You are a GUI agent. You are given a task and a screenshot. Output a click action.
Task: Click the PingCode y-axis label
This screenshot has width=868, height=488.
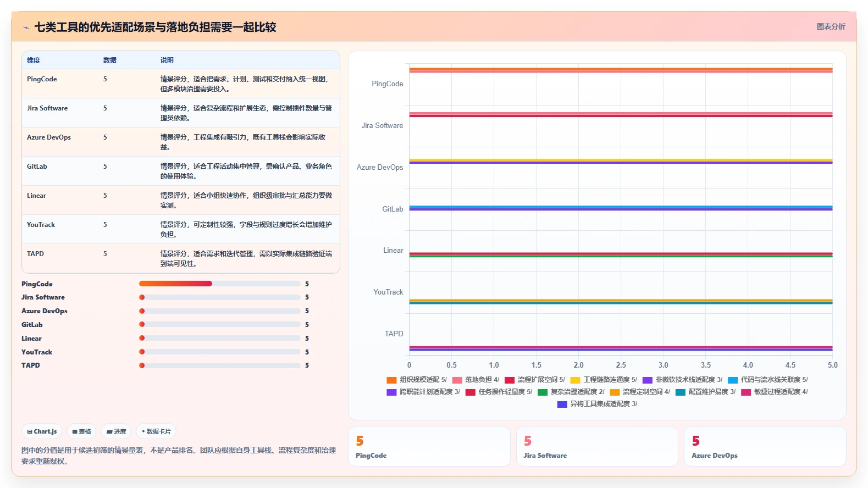387,84
